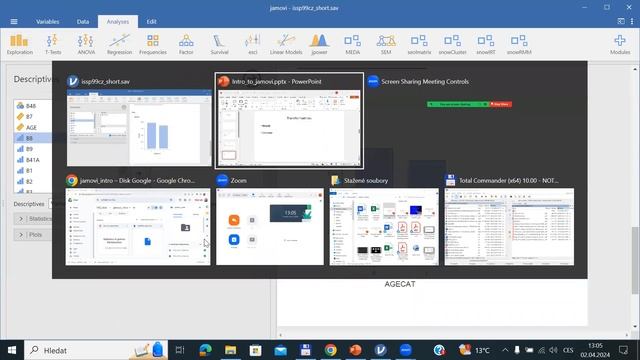Switch to Intro_to_jamovi.pptx PowerPoint window thumbnail
Screen dimensions: 640x360
[x=289, y=128]
